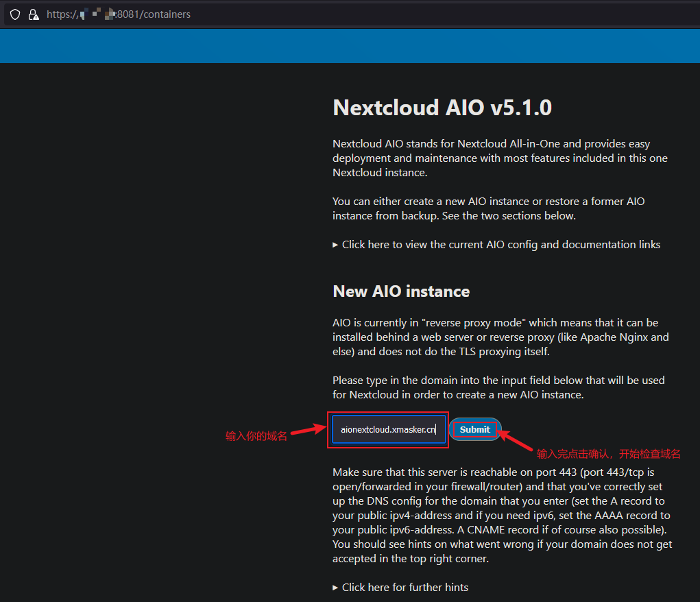
Task: Expand 'Click here for further hints'
Action: pyautogui.click(x=400, y=588)
